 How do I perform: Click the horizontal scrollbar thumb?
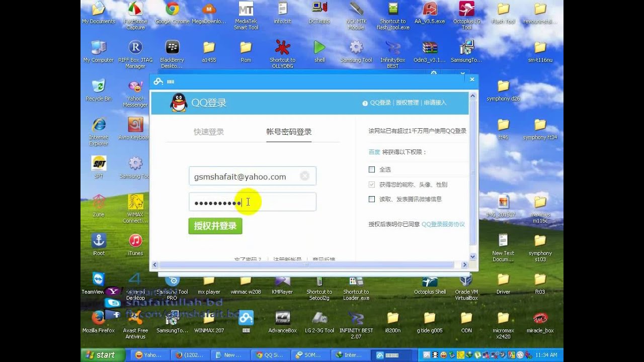point(306,264)
